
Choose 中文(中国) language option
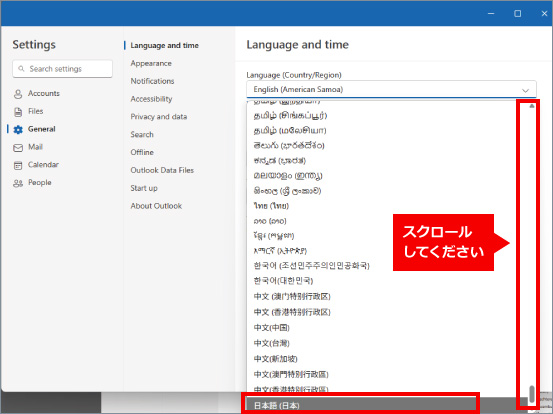point(272,328)
